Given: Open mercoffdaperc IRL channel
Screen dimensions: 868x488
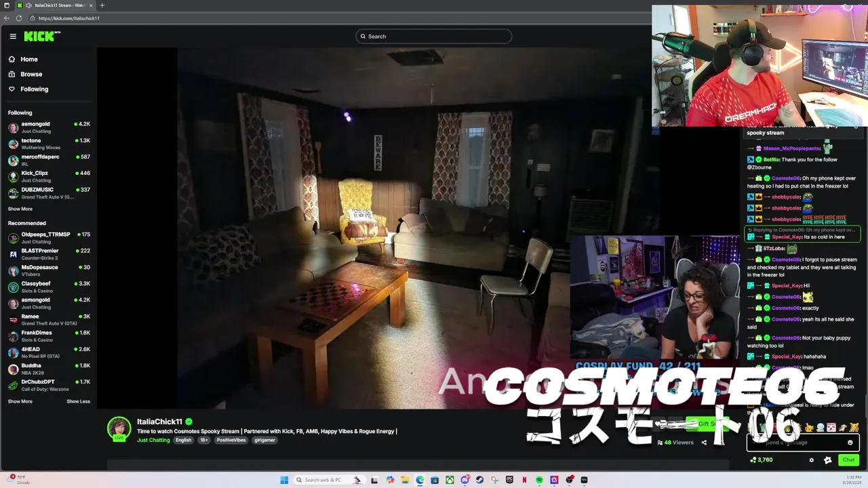Looking at the screenshot, I should 49,160.
